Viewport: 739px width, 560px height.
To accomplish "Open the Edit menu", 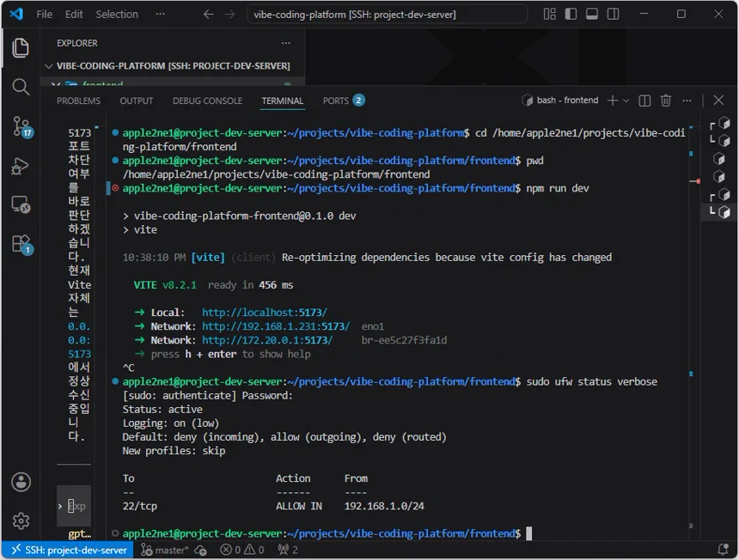I will point(74,14).
